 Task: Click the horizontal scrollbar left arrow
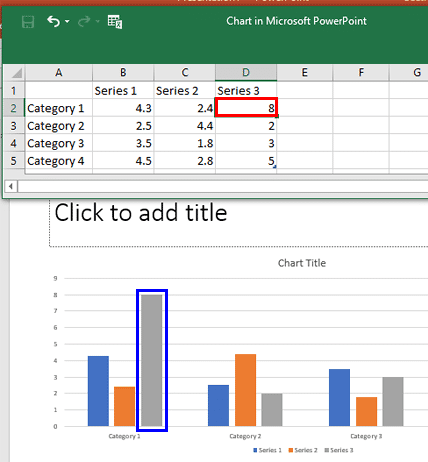pyautogui.click(x=11, y=186)
